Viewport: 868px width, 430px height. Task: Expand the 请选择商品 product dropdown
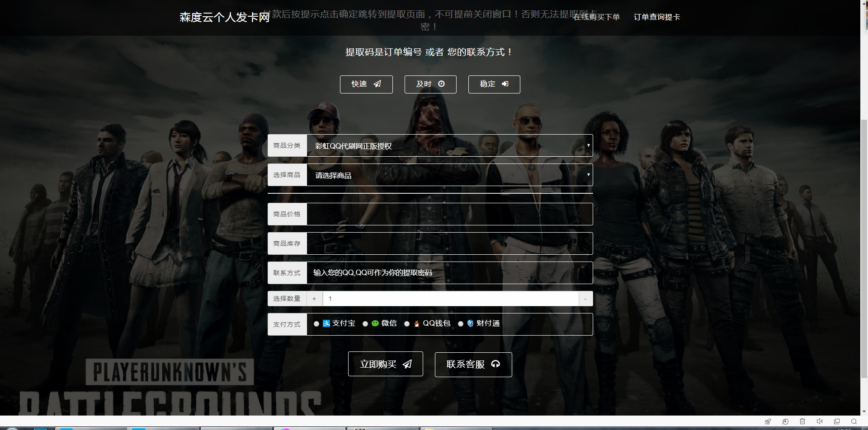(449, 175)
